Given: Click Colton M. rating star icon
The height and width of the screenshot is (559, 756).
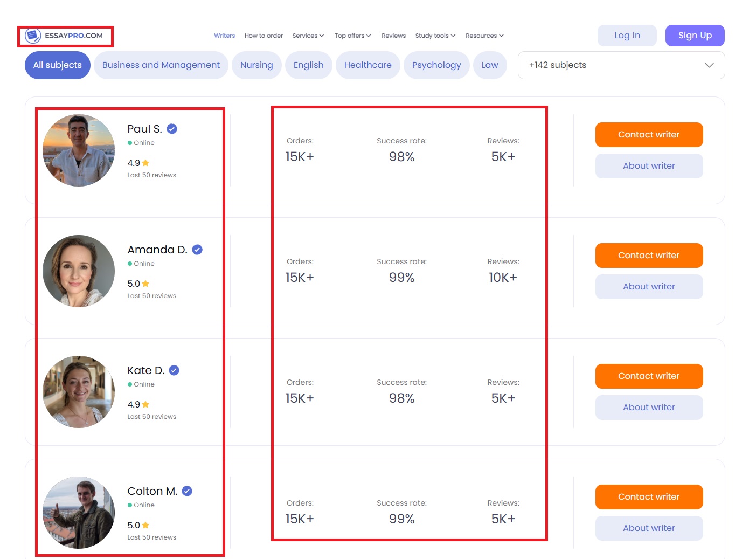Looking at the screenshot, I should tap(145, 525).
